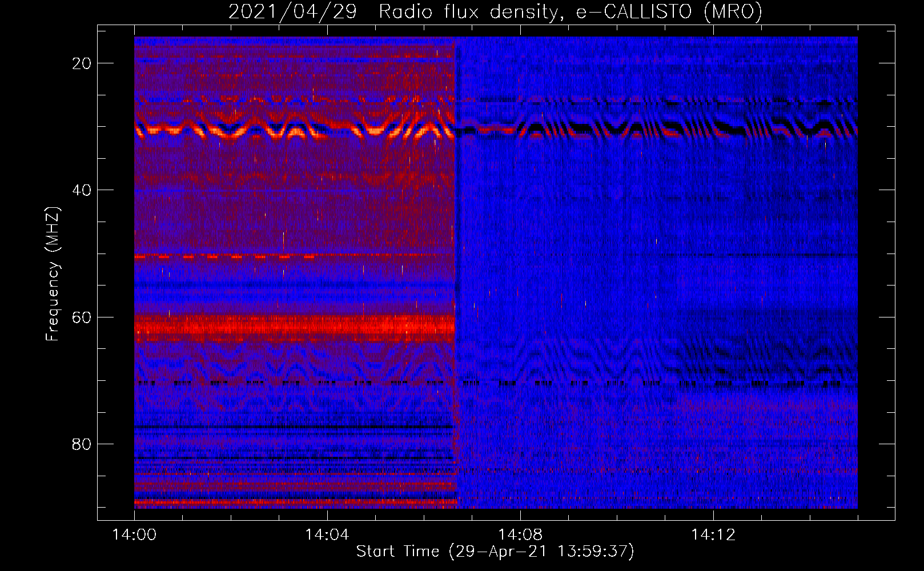Click the '14:12' time tick label
This screenshot has height=571, width=924.
click(x=713, y=535)
